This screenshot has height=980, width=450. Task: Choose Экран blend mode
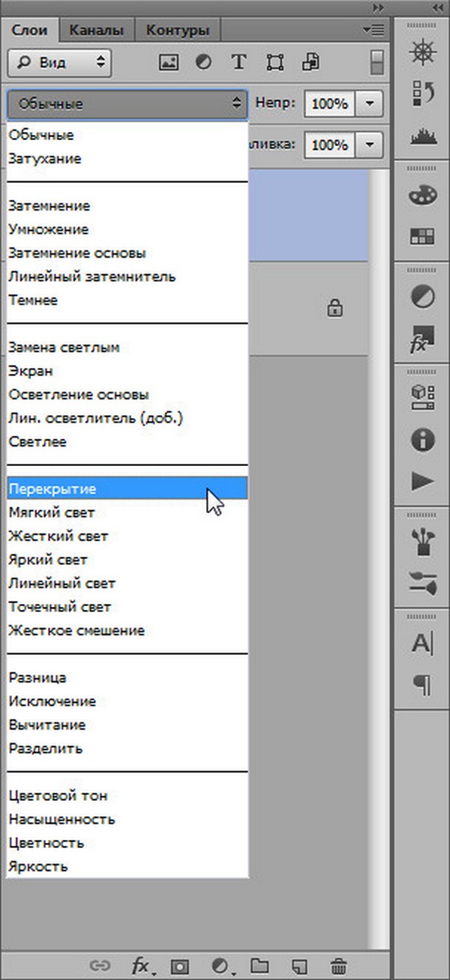(x=127, y=371)
